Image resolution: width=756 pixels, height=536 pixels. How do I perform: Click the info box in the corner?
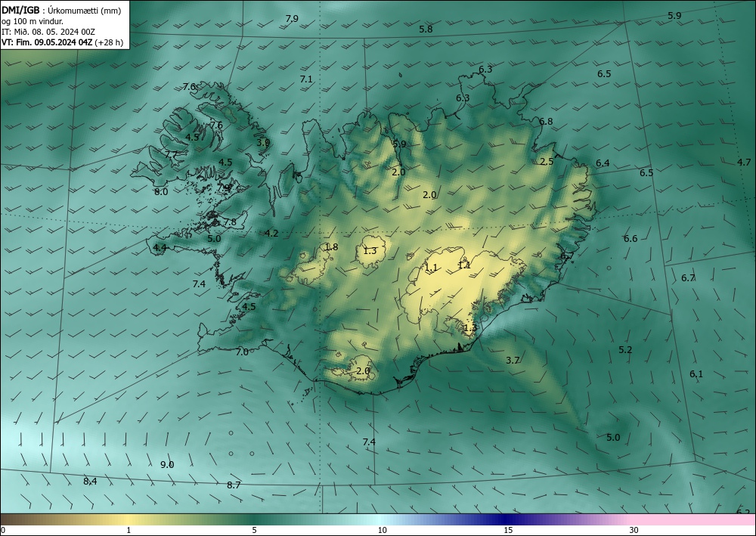(x=64, y=25)
